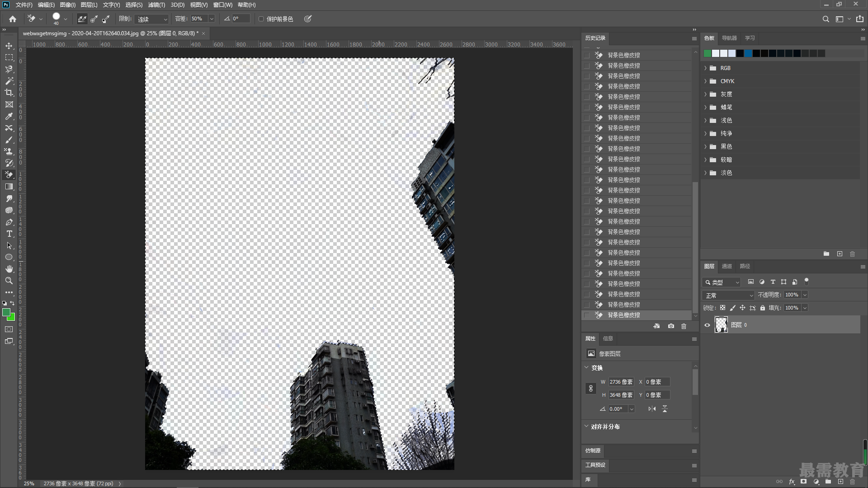Open History panel menu button

pyautogui.click(x=694, y=38)
